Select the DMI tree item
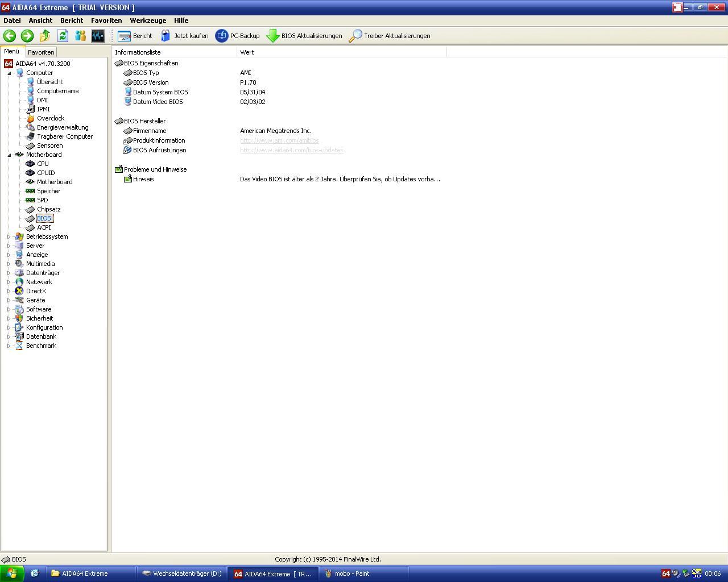 [42, 100]
